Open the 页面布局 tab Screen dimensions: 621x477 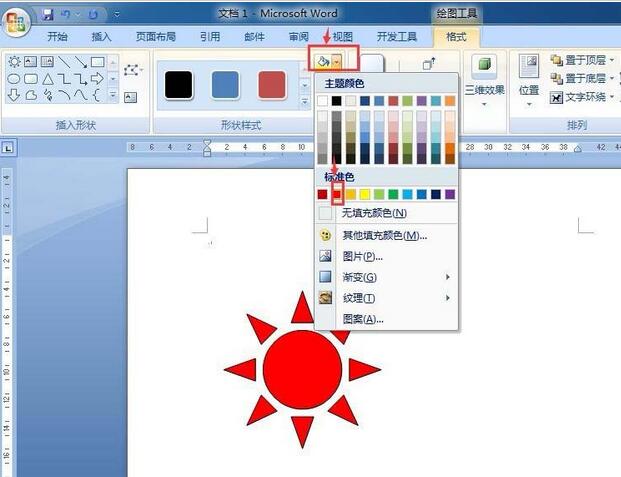[156, 37]
